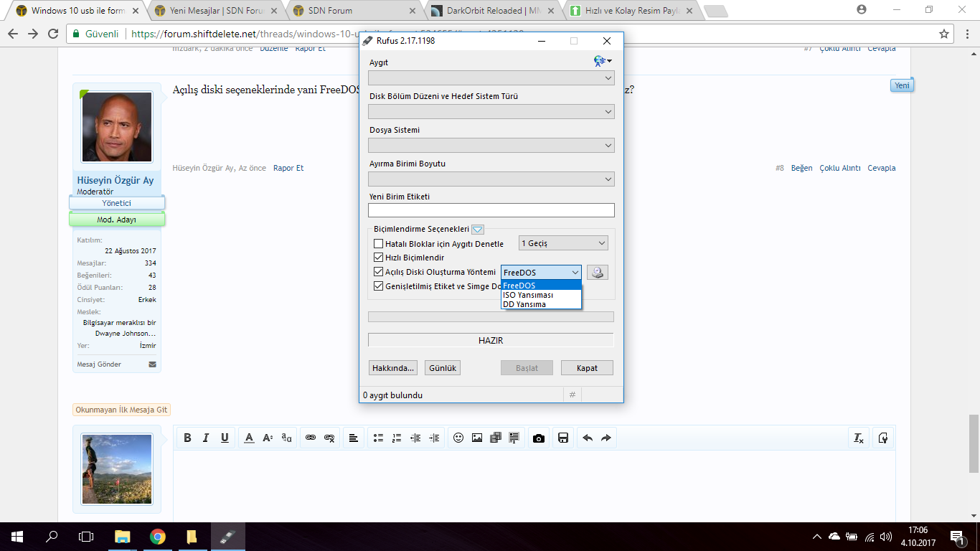Open the Windows Start menu
980x551 pixels.
[17, 537]
